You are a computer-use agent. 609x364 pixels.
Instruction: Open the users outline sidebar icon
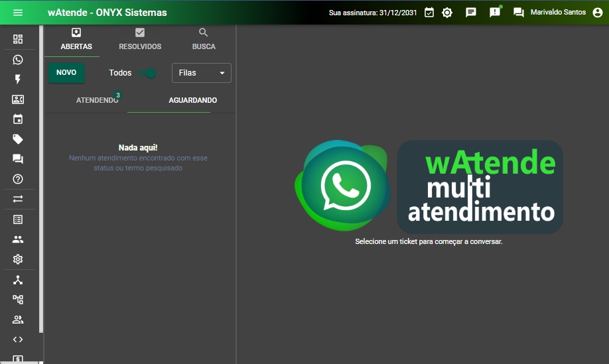18,320
